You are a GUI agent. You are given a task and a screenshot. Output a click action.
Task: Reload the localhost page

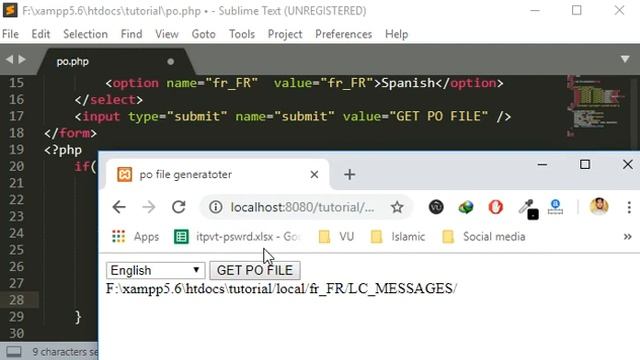(x=179, y=207)
